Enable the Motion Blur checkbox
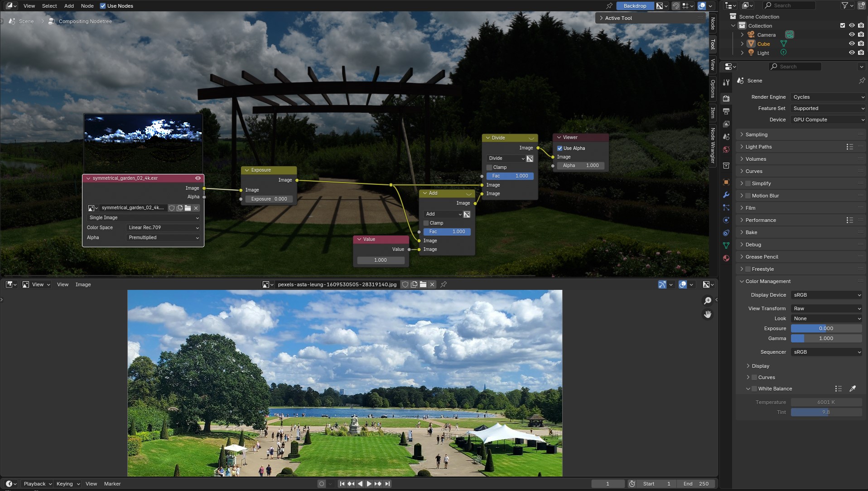The image size is (868, 491). pos(748,196)
